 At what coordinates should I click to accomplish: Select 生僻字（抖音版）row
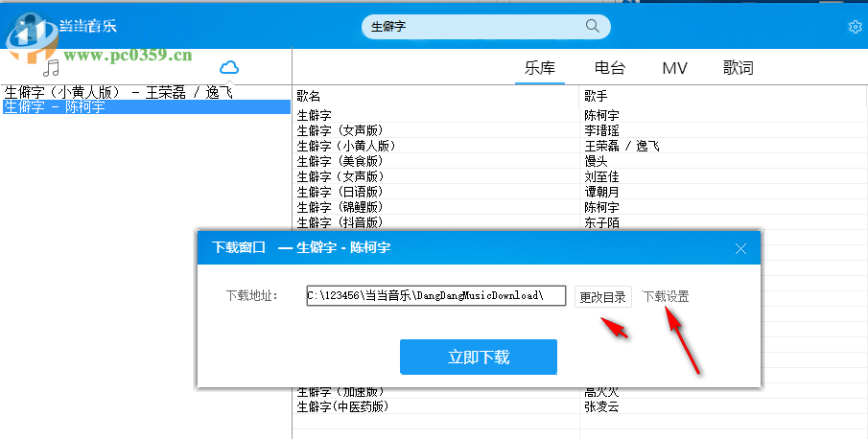tap(579, 222)
